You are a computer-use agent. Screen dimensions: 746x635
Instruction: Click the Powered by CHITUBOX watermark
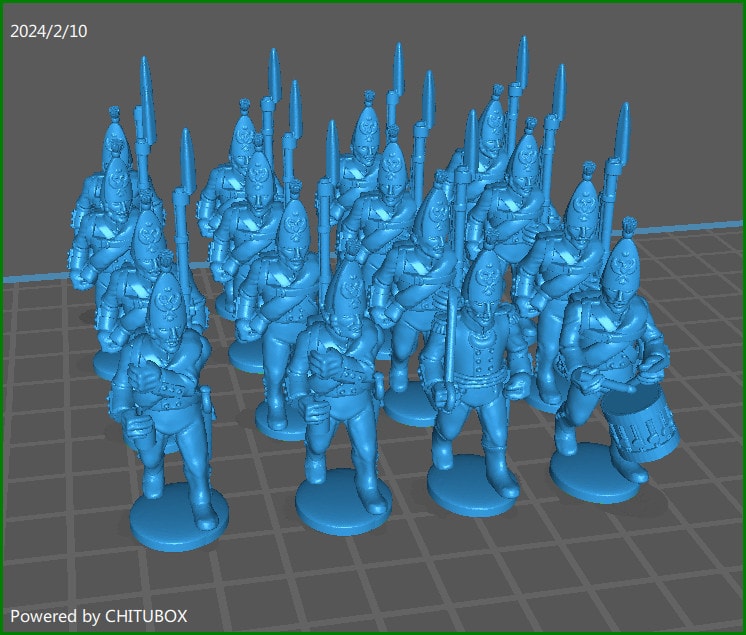click(x=98, y=616)
